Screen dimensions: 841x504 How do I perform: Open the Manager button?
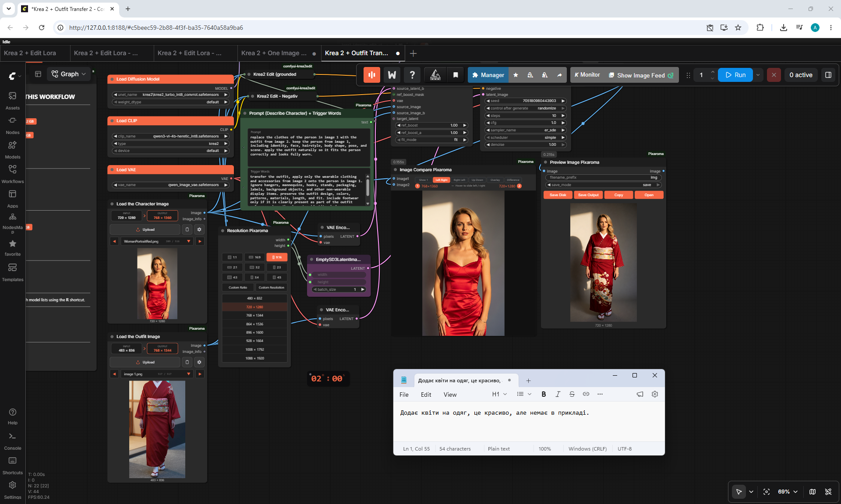point(488,75)
